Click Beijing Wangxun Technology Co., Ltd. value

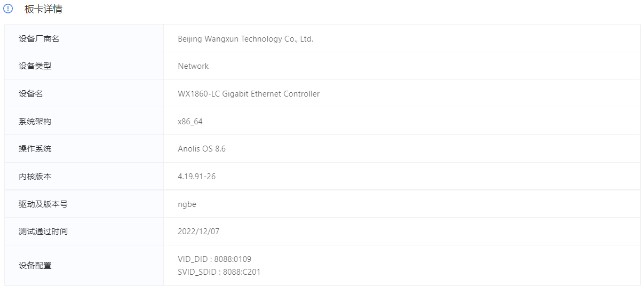(x=245, y=39)
